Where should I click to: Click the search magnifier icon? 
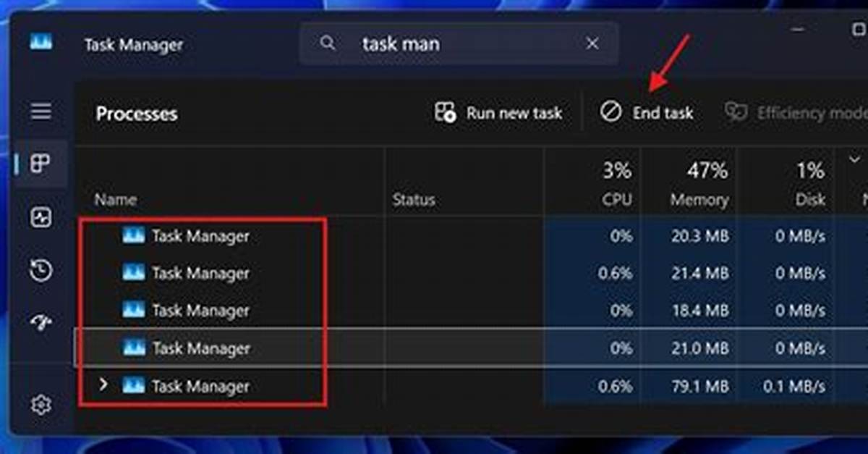pos(328,43)
